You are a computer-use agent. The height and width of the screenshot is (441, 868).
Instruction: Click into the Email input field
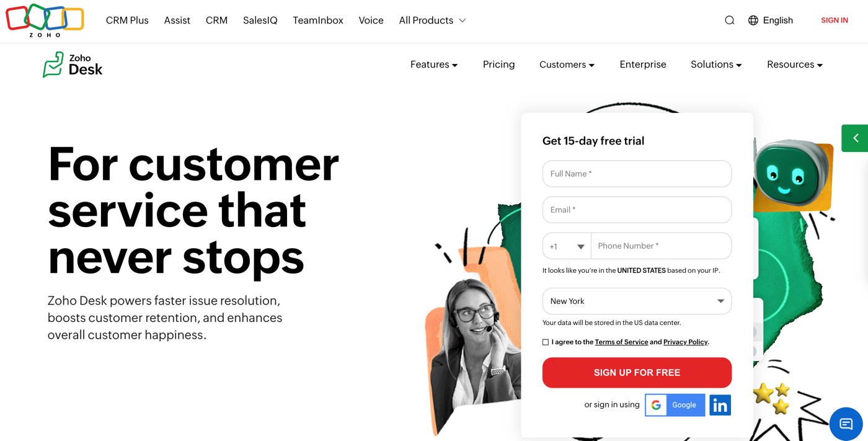tap(637, 210)
